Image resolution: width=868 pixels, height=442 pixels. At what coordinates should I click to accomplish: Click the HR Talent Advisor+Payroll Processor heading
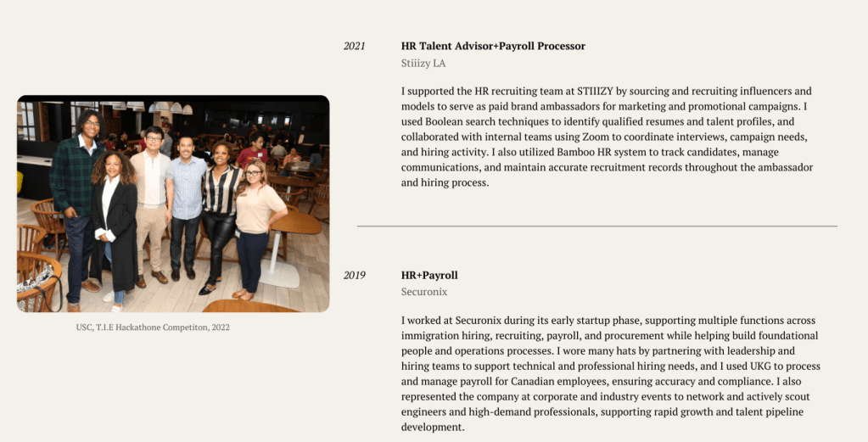click(x=493, y=47)
